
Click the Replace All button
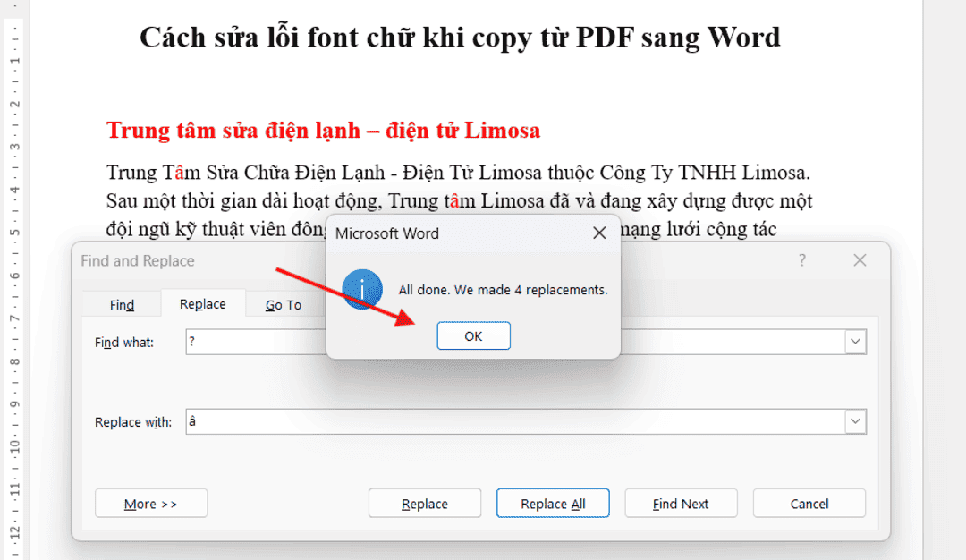tap(553, 504)
